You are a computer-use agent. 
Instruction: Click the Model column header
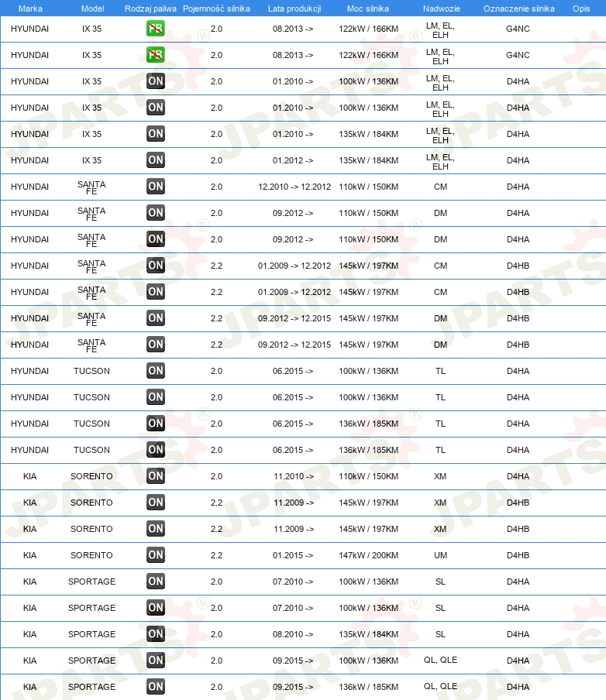pos(92,9)
